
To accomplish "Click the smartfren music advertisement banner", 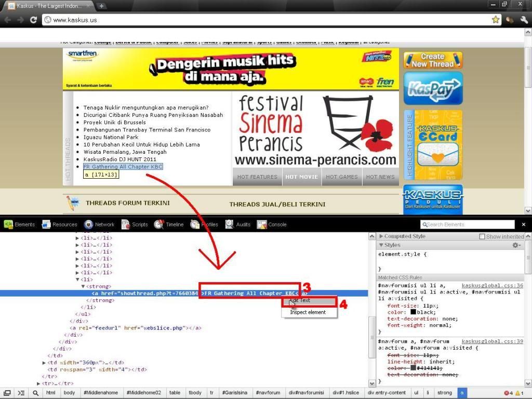I will coord(231,69).
